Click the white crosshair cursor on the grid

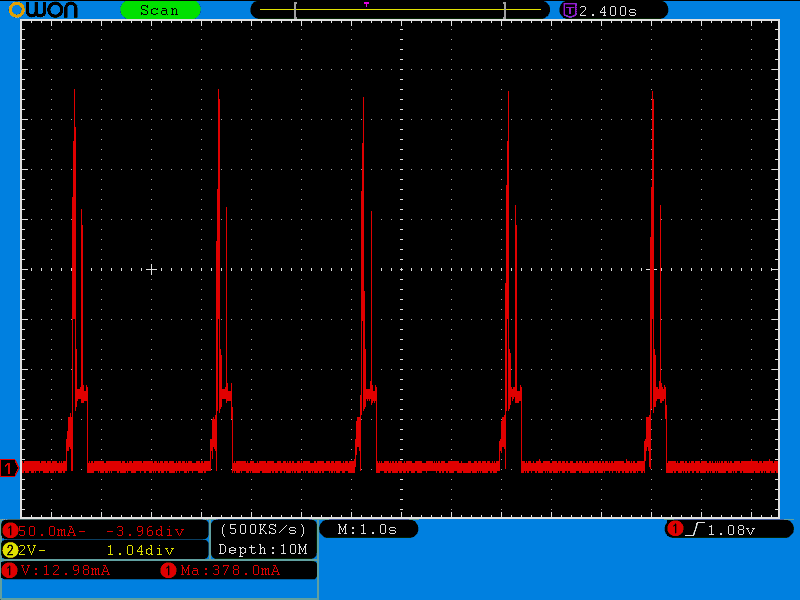coord(151,269)
